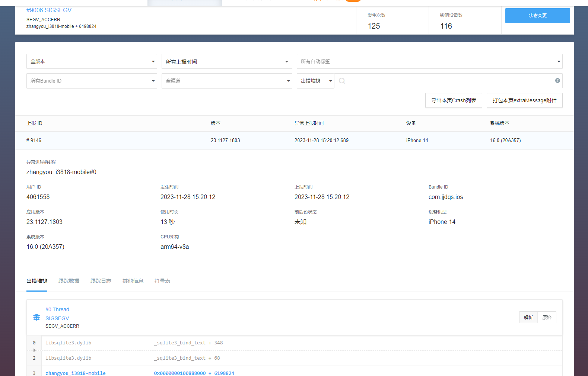This screenshot has width=588, height=376.
Task: Click stack frame 2 libsqlite3.dylib
Action: tap(69, 358)
